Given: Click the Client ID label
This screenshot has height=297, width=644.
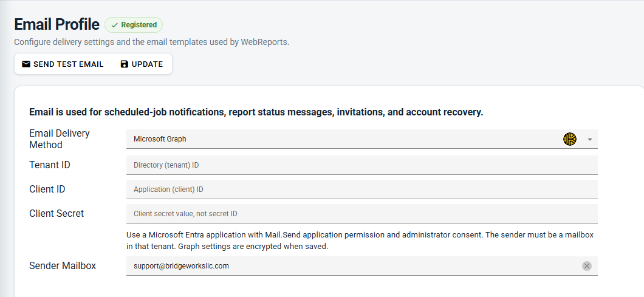Looking at the screenshot, I should point(47,189).
